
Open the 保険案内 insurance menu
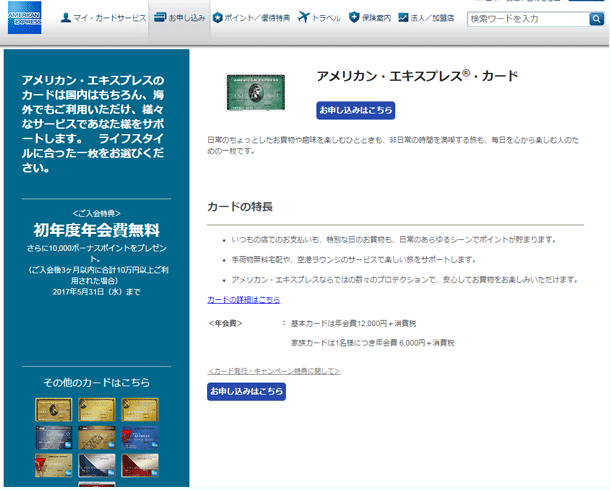point(370,18)
